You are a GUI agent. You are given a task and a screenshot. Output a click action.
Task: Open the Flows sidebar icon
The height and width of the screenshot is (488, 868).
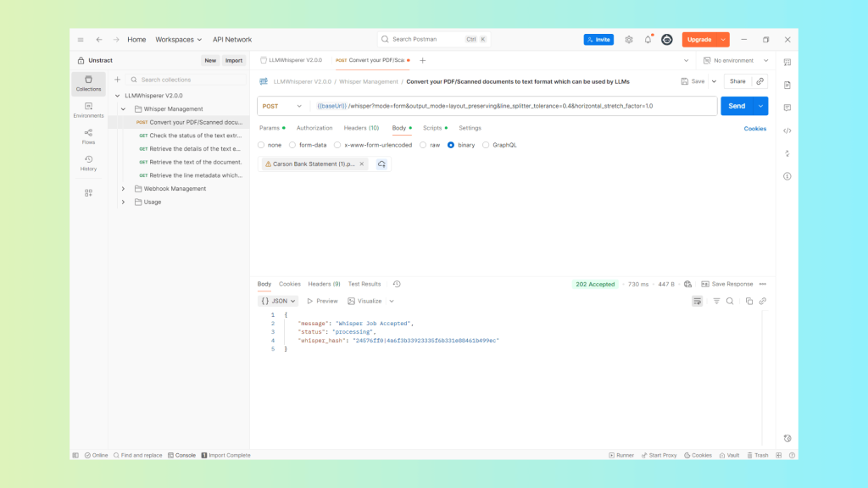pos(88,136)
